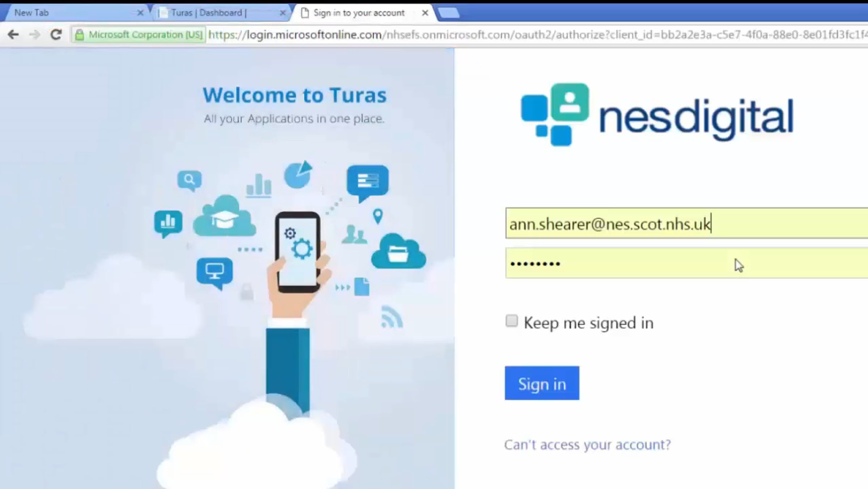868x489 pixels.
Task: Click the Microsoft Corporation [US] certificate label
Action: coord(146,35)
